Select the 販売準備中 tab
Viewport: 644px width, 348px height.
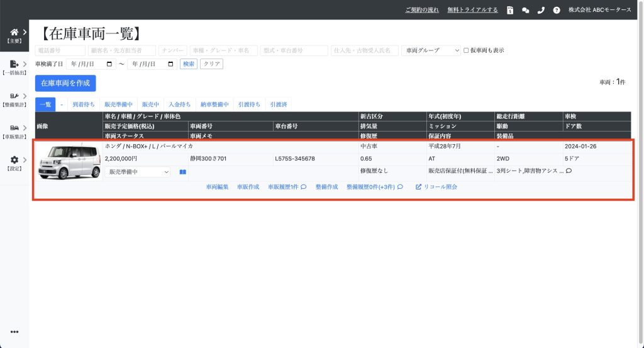coord(118,104)
